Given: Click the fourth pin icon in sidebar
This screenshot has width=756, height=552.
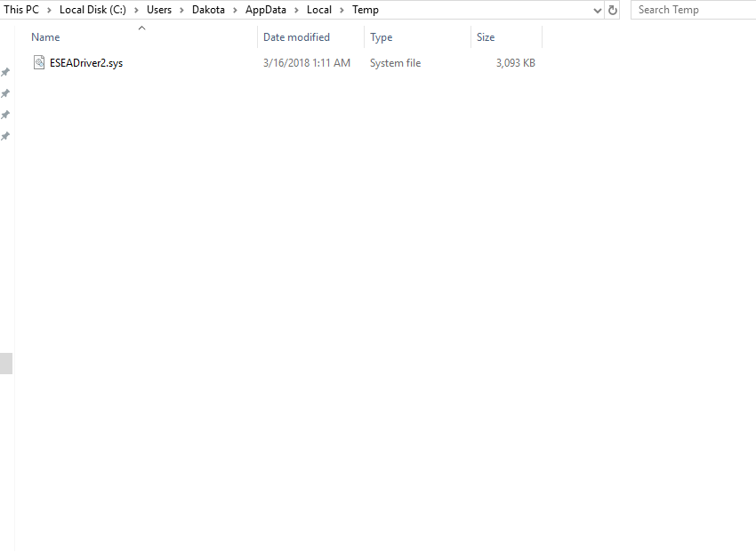Looking at the screenshot, I should point(5,136).
